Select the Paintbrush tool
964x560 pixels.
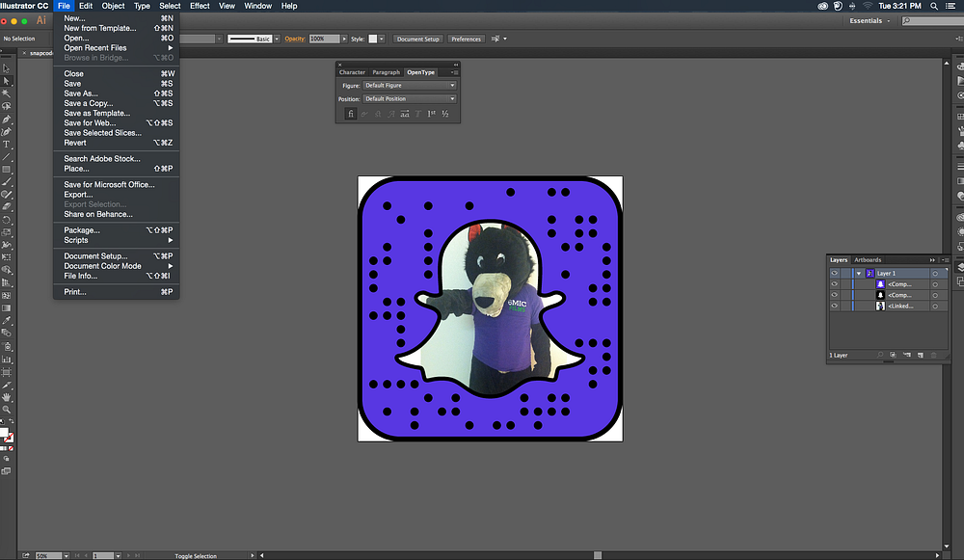[x=6, y=182]
